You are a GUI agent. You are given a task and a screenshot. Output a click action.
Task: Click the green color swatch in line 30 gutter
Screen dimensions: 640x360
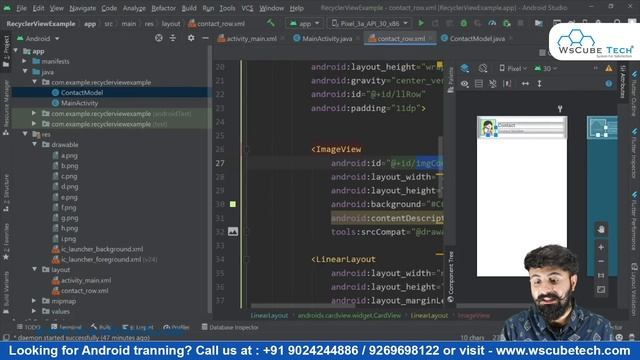click(x=233, y=204)
